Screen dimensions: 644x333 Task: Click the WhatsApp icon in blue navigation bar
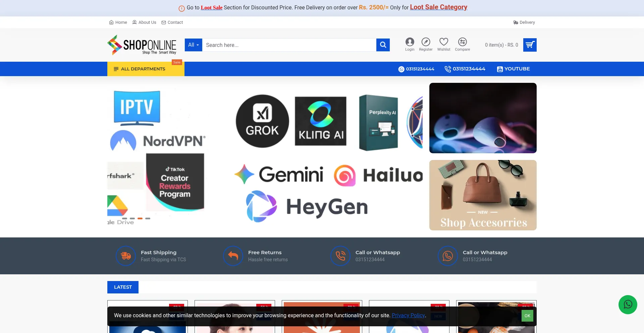click(x=401, y=69)
